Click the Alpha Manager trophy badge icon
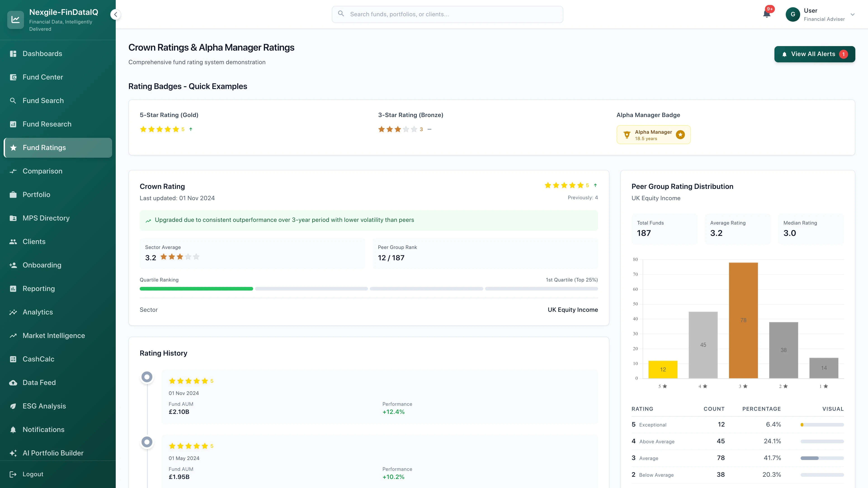Image resolution: width=868 pixels, height=488 pixels. click(627, 134)
